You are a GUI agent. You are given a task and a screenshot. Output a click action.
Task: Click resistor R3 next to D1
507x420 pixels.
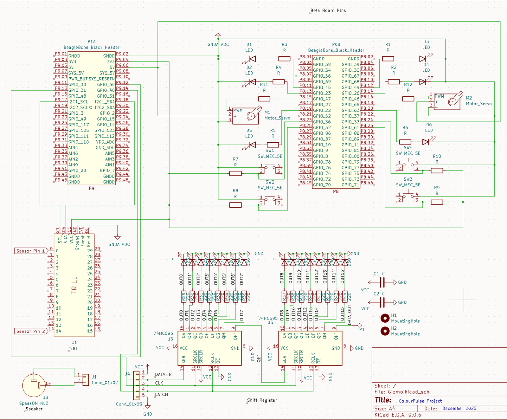[x=284, y=59]
